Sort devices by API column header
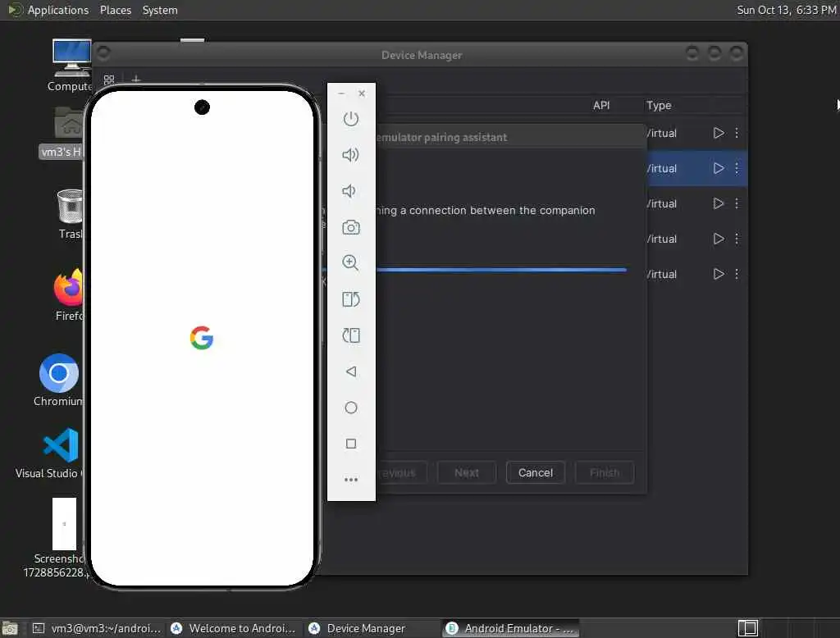 (601, 106)
